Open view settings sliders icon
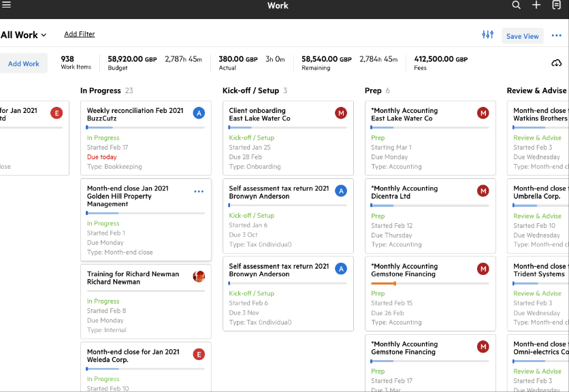Screen dimensions: 569x392 [487, 35]
